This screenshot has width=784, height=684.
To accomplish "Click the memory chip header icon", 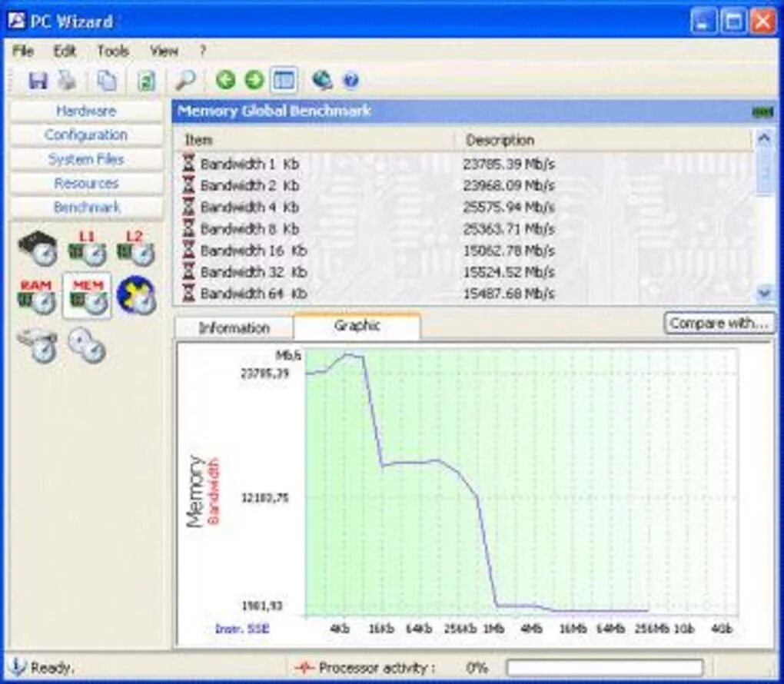I will [762, 112].
